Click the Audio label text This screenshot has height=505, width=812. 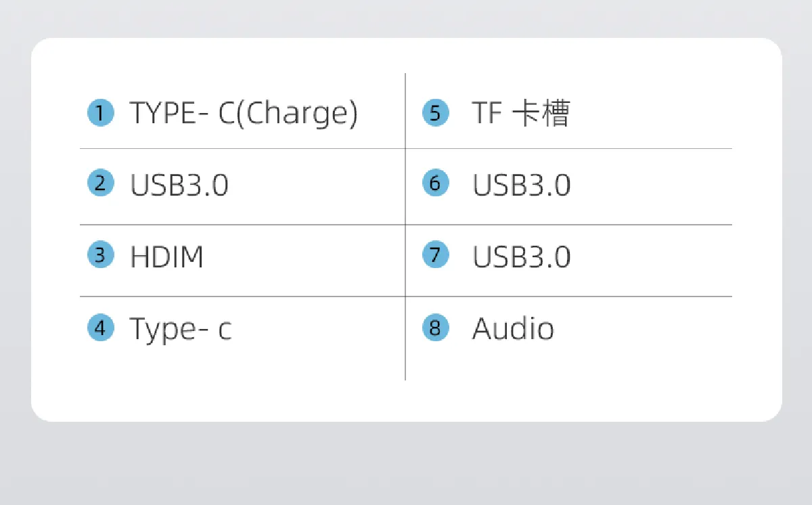click(513, 329)
